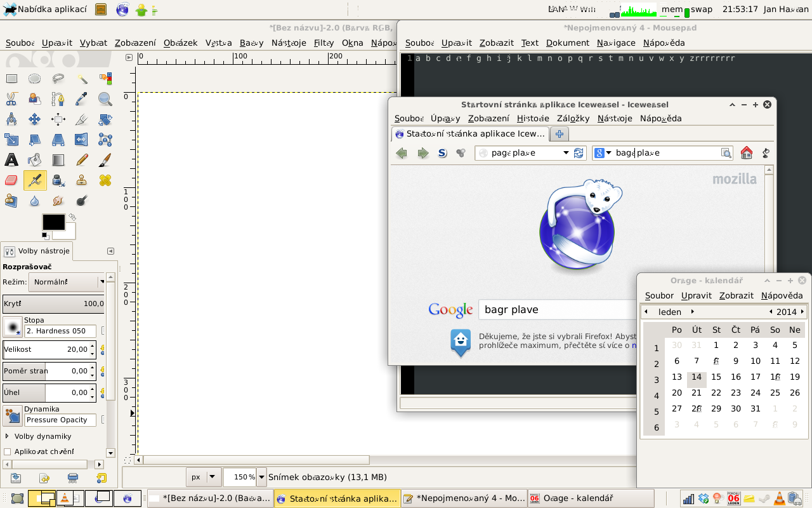Select the Smudge tool in GIMP
The width and height of the screenshot is (812, 508).
(58, 201)
